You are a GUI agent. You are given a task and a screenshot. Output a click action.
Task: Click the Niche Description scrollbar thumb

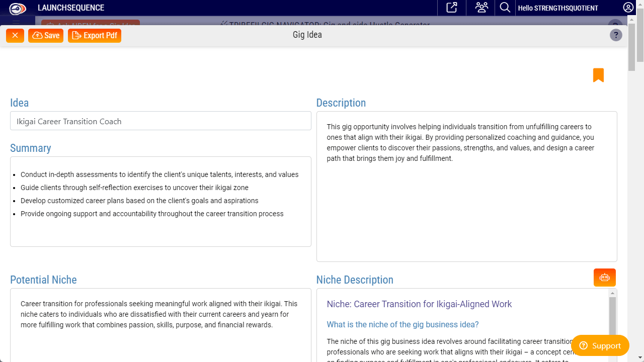point(612,317)
